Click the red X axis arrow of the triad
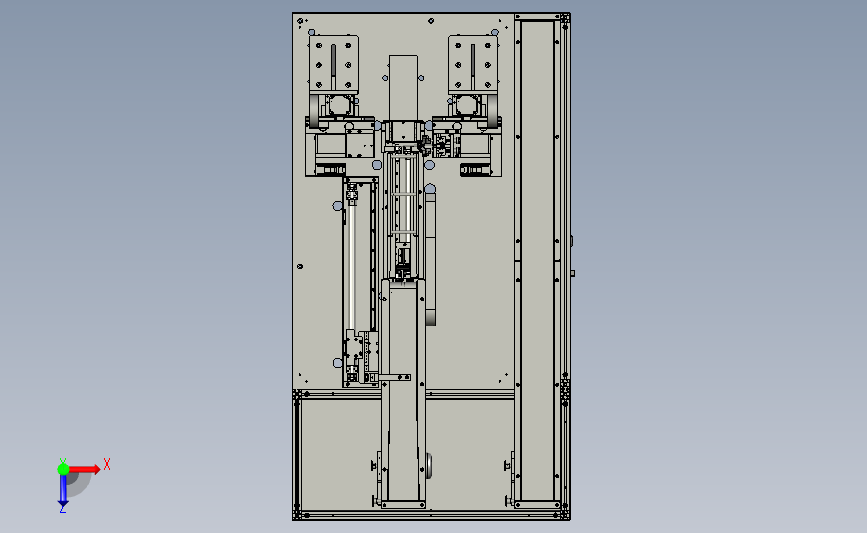 (85, 469)
